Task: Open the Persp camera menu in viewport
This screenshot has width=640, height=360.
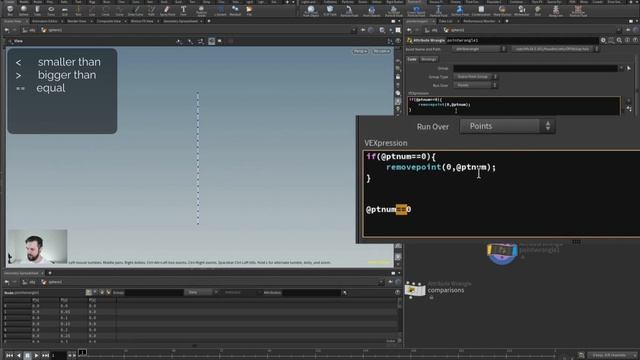Action: [x=360, y=51]
